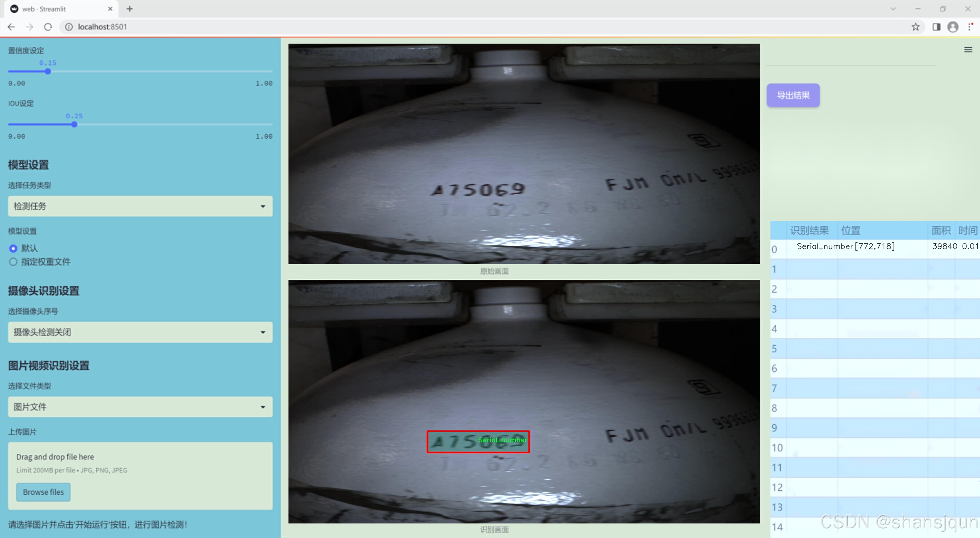980x538 pixels.
Task: Click the IOU设定 slider handle
Action: [75, 124]
